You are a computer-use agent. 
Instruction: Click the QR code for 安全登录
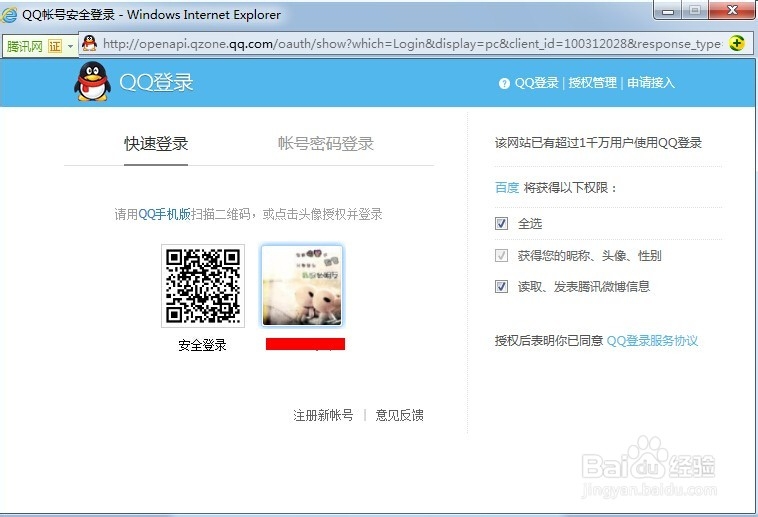[203, 286]
